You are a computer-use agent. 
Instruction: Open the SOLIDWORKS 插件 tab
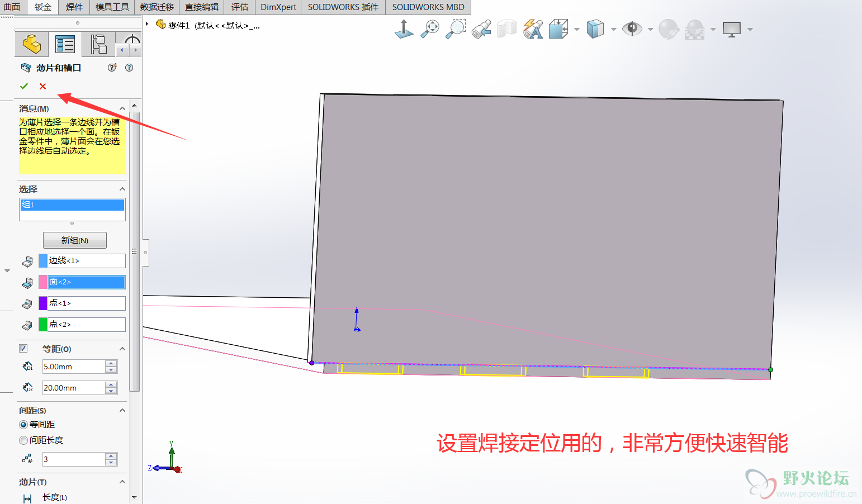(x=343, y=7)
